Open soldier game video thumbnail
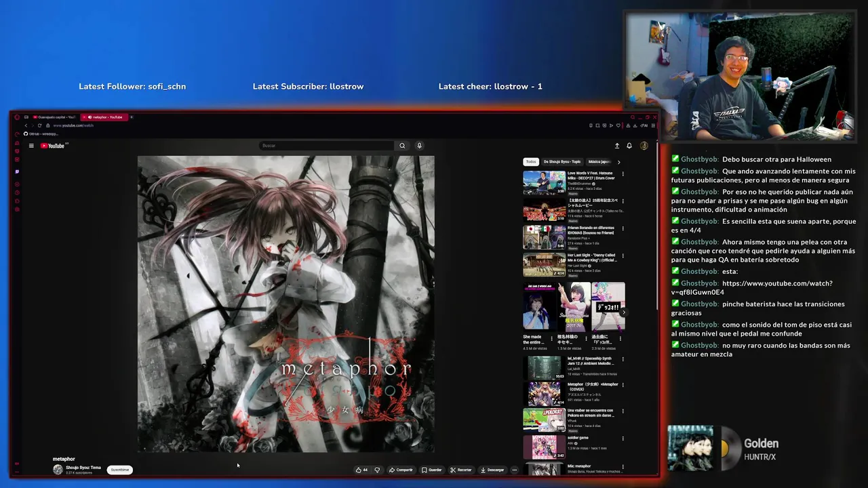 (x=544, y=447)
